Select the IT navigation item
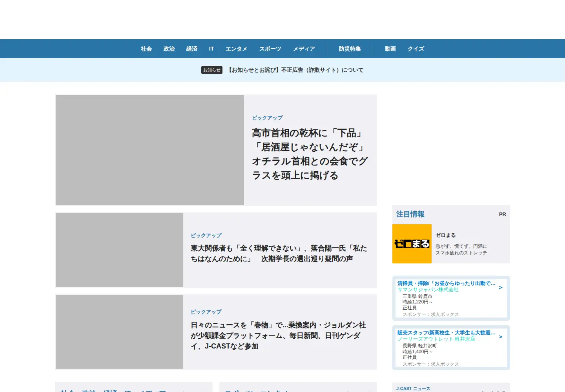The image size is (565, 392). [x=211, y=49]
